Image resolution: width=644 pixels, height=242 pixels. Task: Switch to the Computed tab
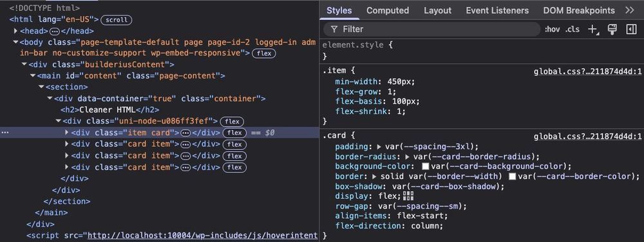tap(388, 10)
